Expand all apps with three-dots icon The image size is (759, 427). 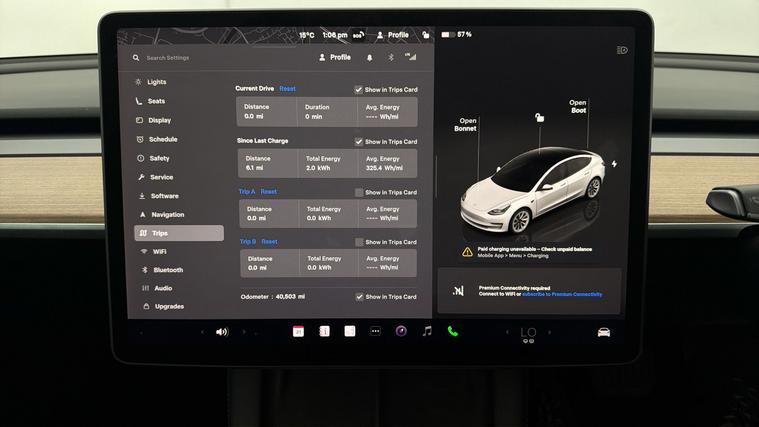(375, 331)
